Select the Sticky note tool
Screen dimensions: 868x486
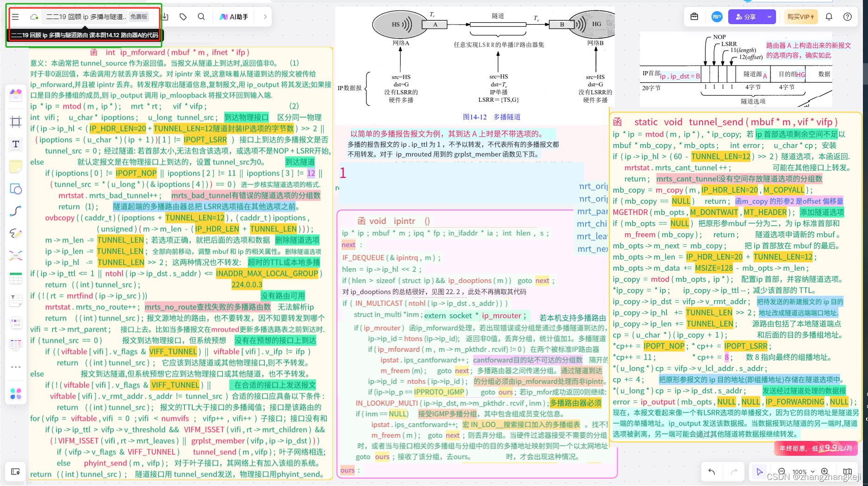point(16,166)
